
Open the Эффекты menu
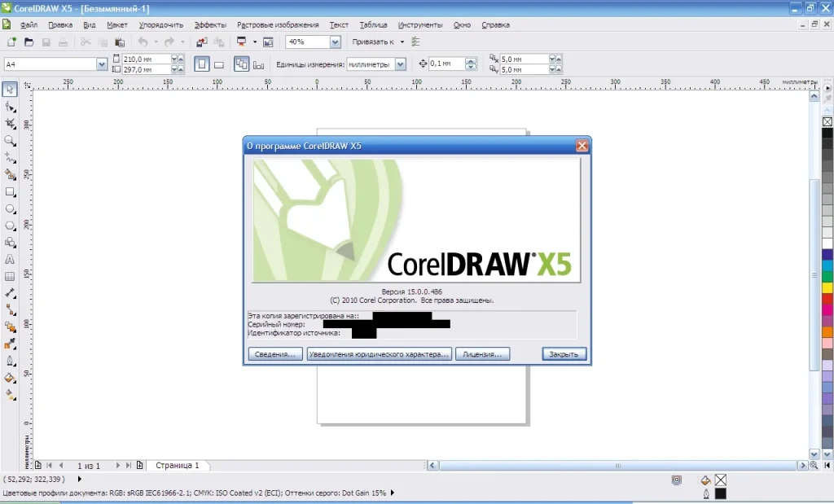pos(209,24)
